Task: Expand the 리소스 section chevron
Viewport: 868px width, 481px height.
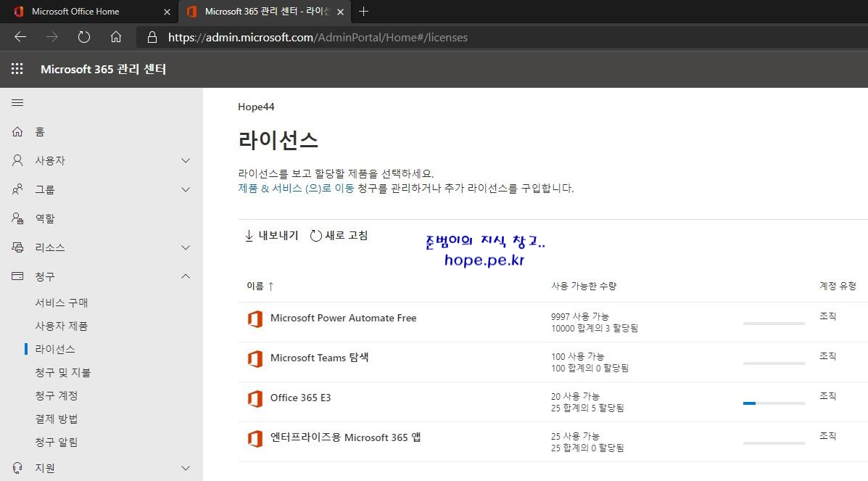Action: 186,247
